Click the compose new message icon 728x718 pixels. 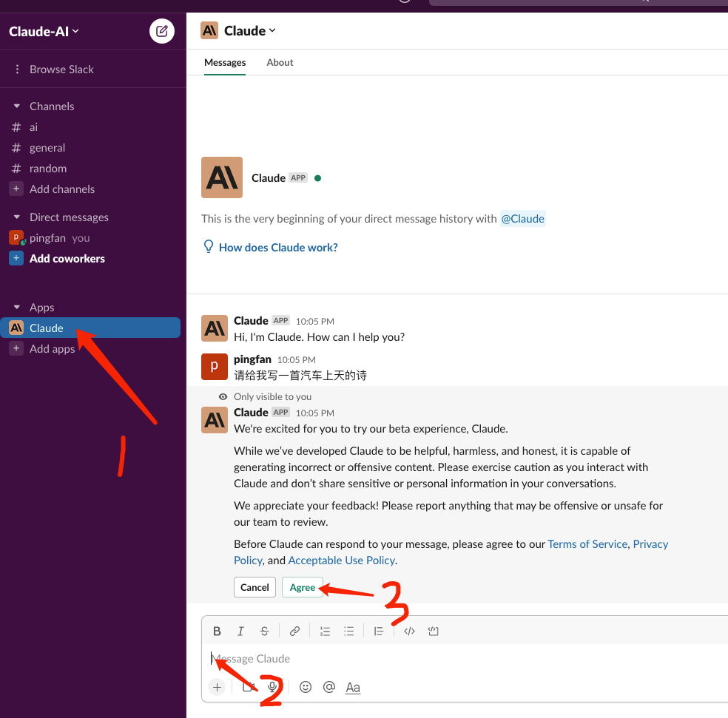[x=161, y=31]
